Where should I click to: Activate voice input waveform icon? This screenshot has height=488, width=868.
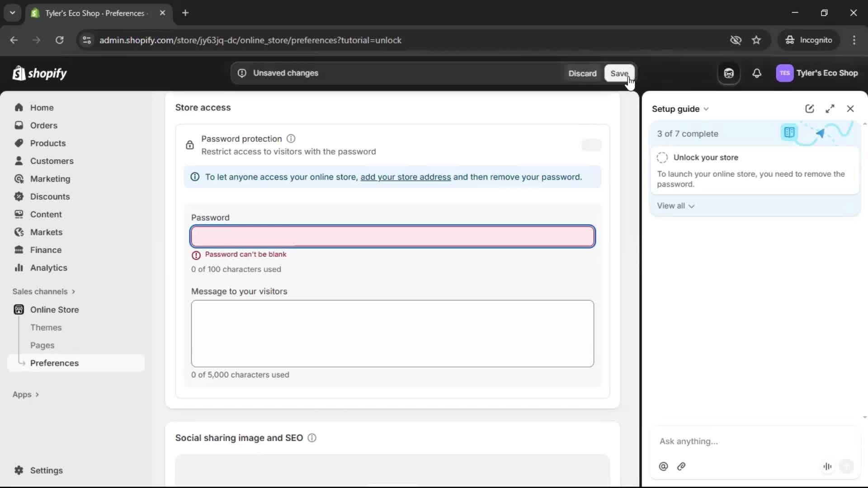point(827,466)
